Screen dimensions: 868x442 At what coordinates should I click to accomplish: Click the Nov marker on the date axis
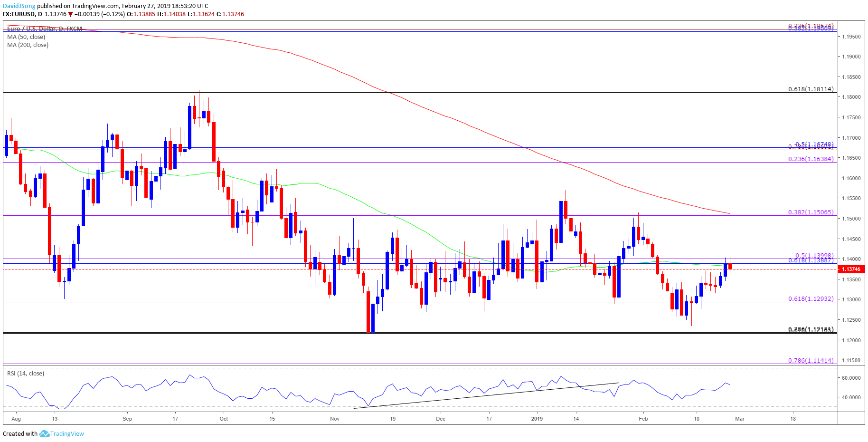335,419
